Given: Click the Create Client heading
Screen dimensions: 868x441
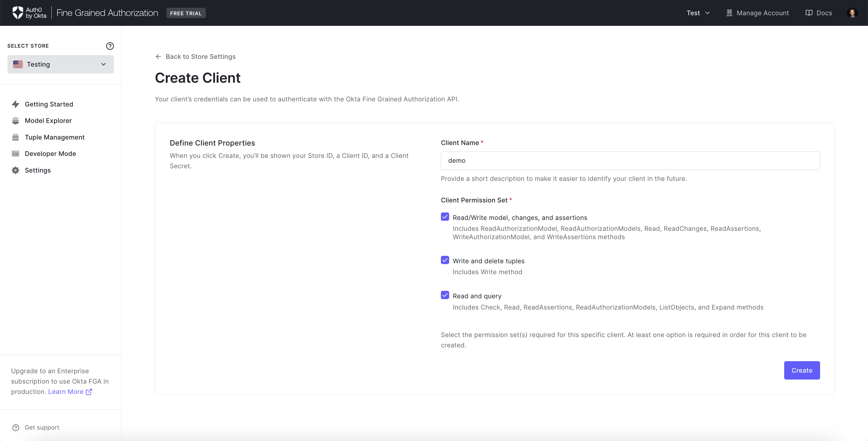Looking at the screenshot, I should (197, 78).
